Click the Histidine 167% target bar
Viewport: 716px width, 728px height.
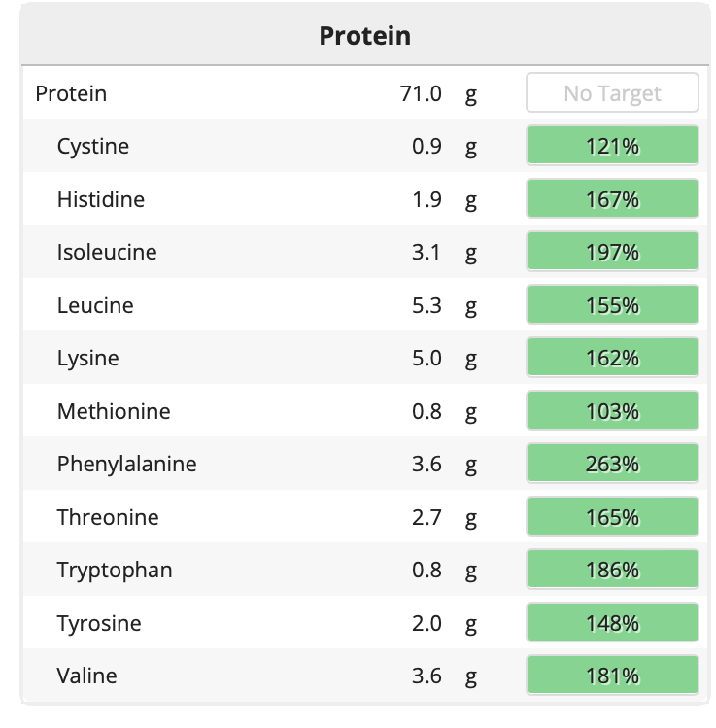[612, 199]
